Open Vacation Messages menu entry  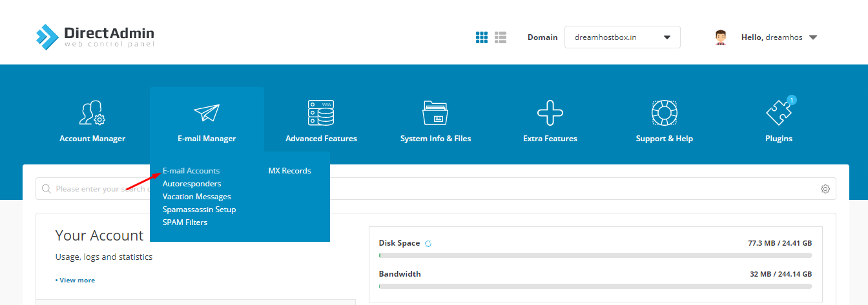click(197, 197)
